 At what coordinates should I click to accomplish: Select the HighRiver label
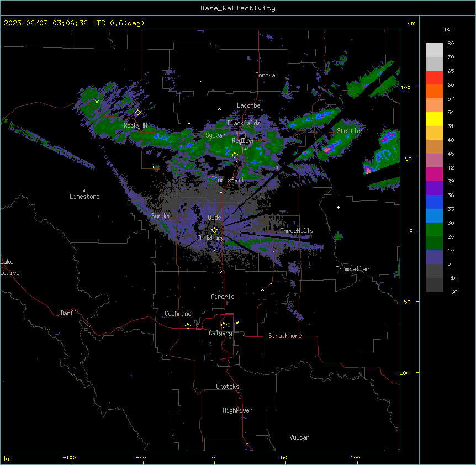pos(237,410)
